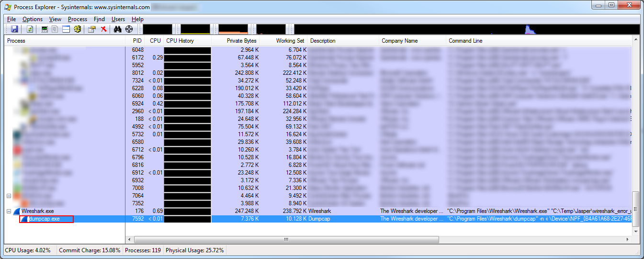Open the Properties toolbar icon
Screen dimensions: 644x259
(x=92, y=29)
